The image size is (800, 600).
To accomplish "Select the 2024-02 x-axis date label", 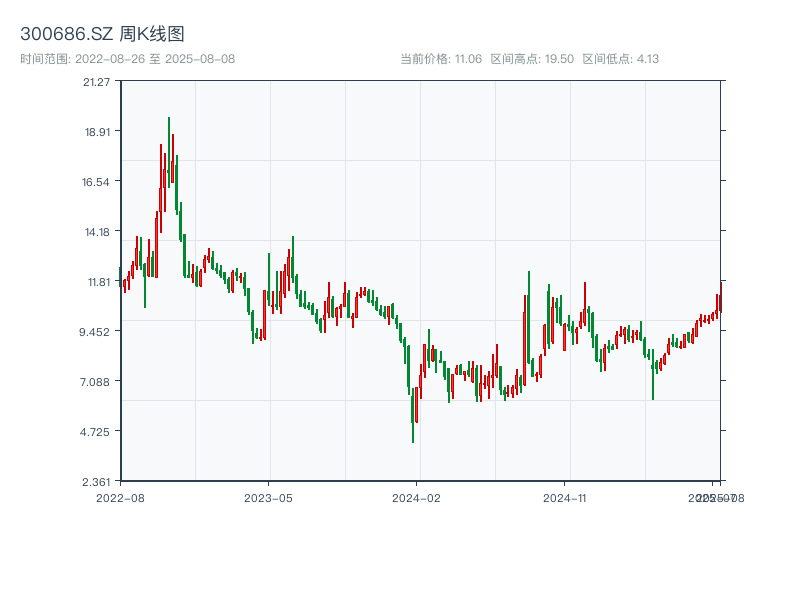I will click(417, 497).
